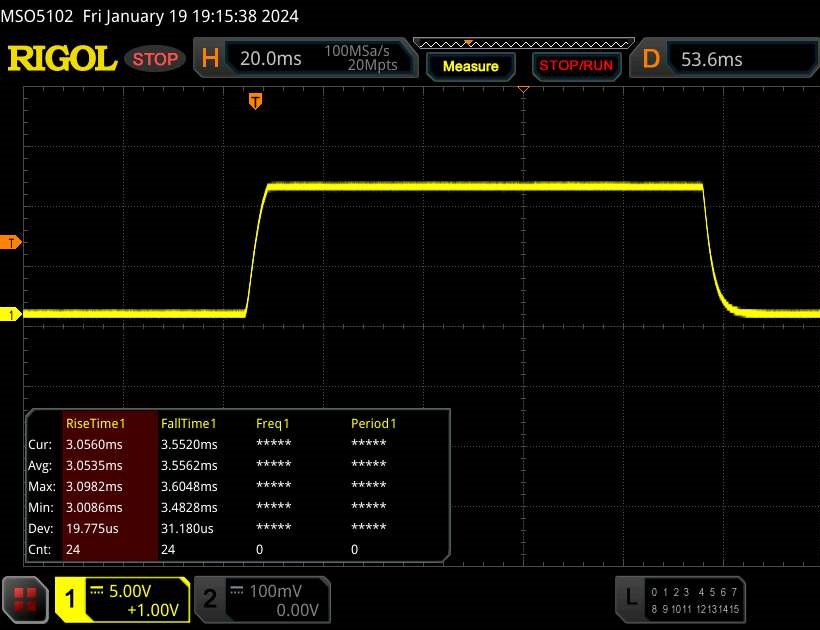Tap channel 1 offset +1.00V value

click(x=153, y=610)
